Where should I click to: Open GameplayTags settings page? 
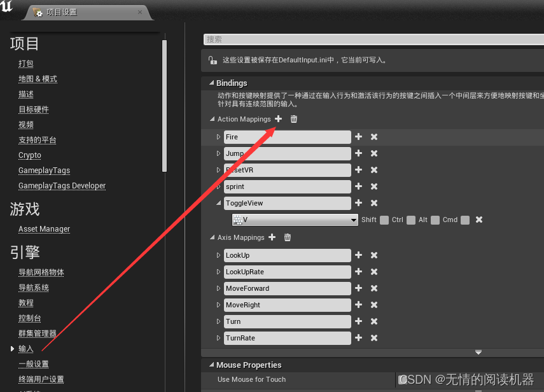click(x=45, y=171)
